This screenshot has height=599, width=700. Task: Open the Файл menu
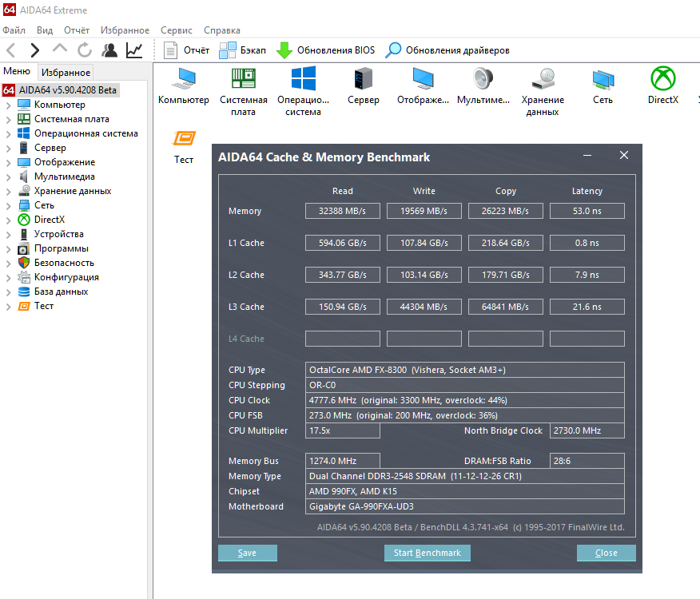point(14,30)
